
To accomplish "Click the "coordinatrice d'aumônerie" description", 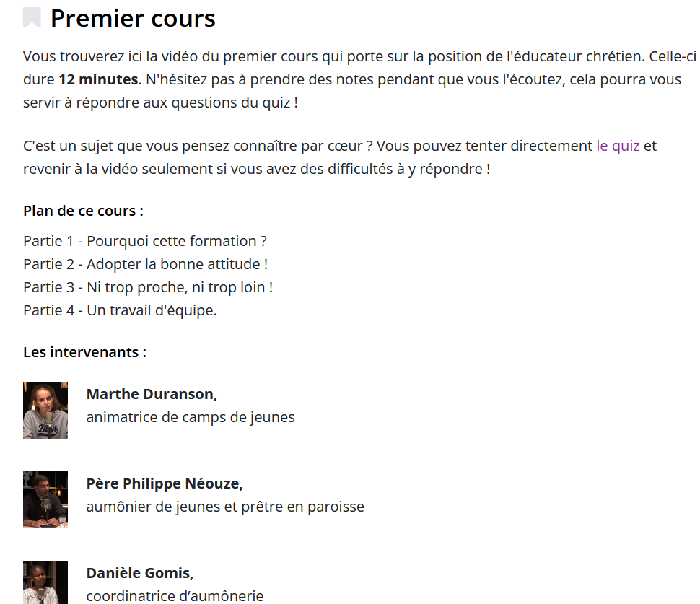I will point(175,596).
